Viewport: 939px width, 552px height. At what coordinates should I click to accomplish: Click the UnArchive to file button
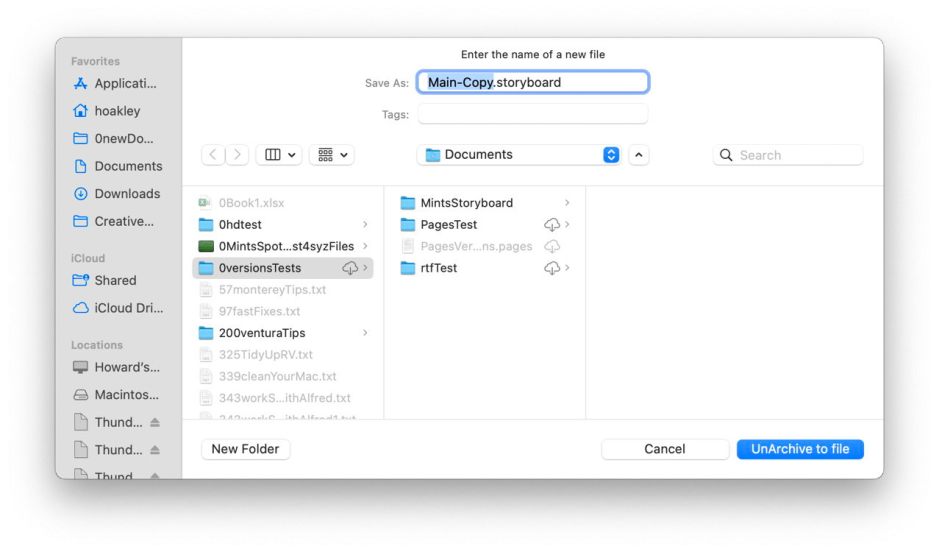tap(799, 449)
